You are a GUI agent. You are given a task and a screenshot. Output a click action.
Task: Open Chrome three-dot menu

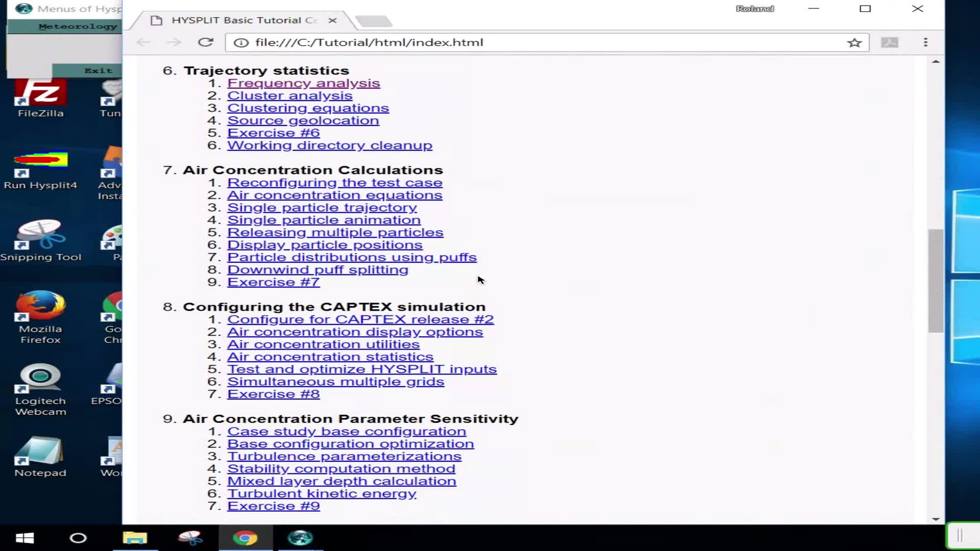coord(925,42)
